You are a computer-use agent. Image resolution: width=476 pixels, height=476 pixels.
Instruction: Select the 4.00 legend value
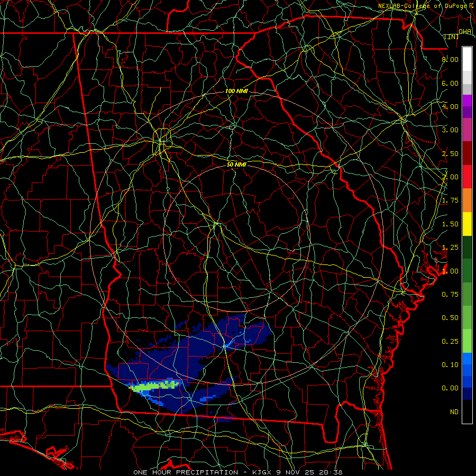(450, 106)
